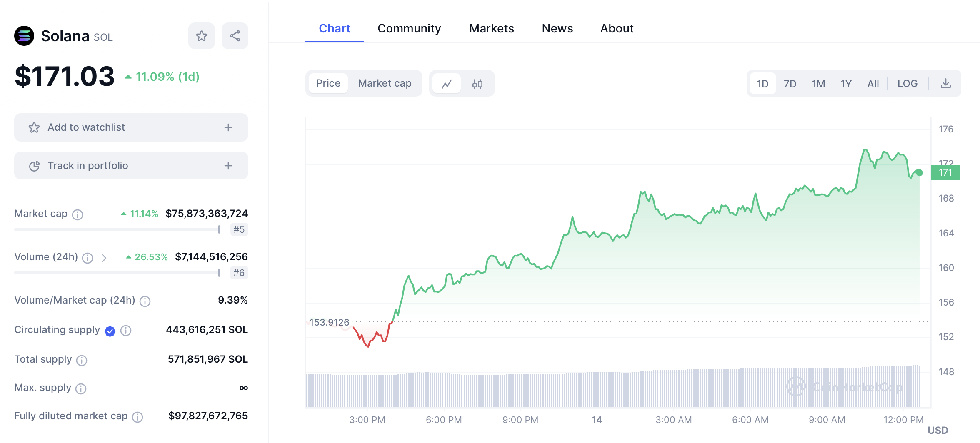
Task: Switch to line chart view icon
Action: (x=447, y=84)
